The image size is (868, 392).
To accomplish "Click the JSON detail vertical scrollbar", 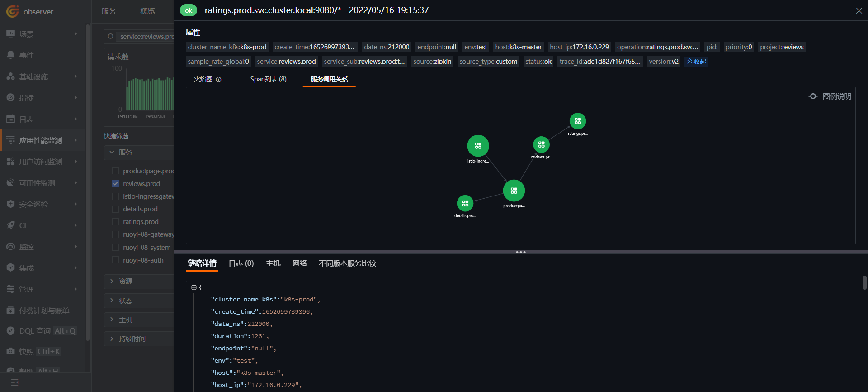I will pos(864,283).
